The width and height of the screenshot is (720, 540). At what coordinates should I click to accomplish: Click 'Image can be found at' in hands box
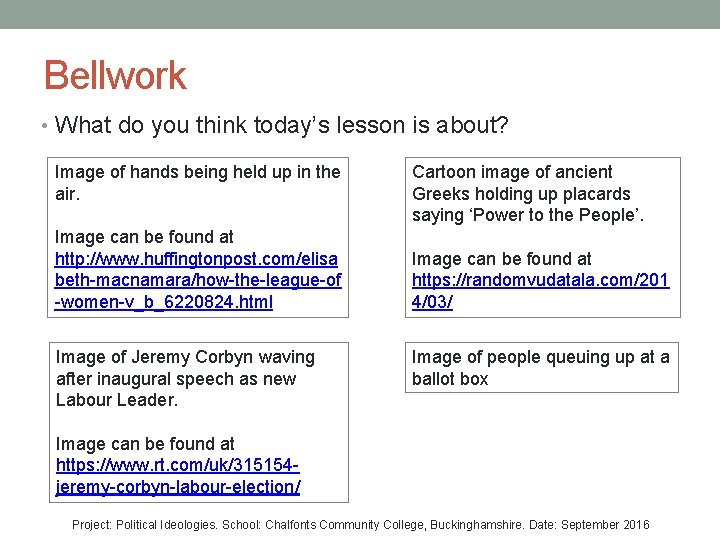[144, 237]
